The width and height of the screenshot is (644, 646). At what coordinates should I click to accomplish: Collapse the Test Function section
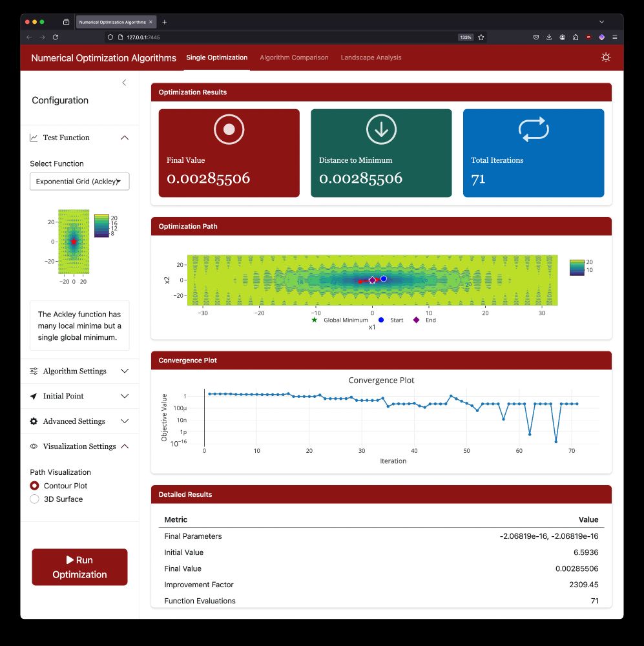tap(79, 138)
